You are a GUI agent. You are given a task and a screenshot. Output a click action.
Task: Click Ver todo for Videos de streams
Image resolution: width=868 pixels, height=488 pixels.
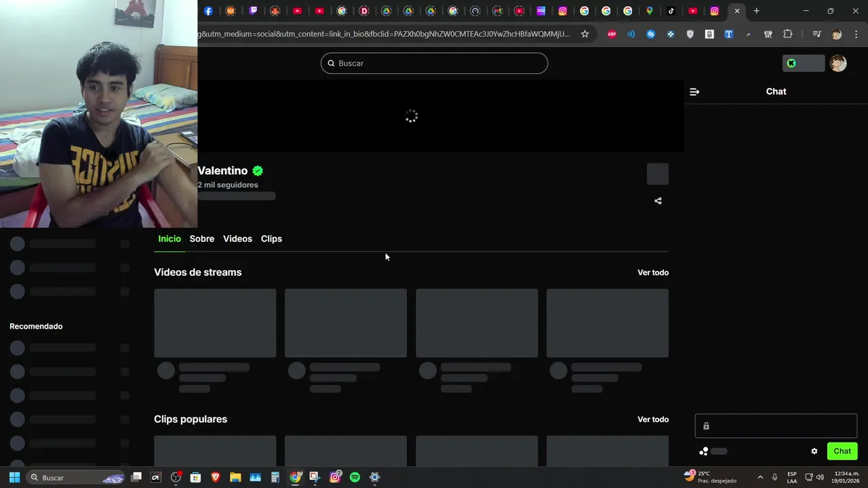(x=653, y=272)
